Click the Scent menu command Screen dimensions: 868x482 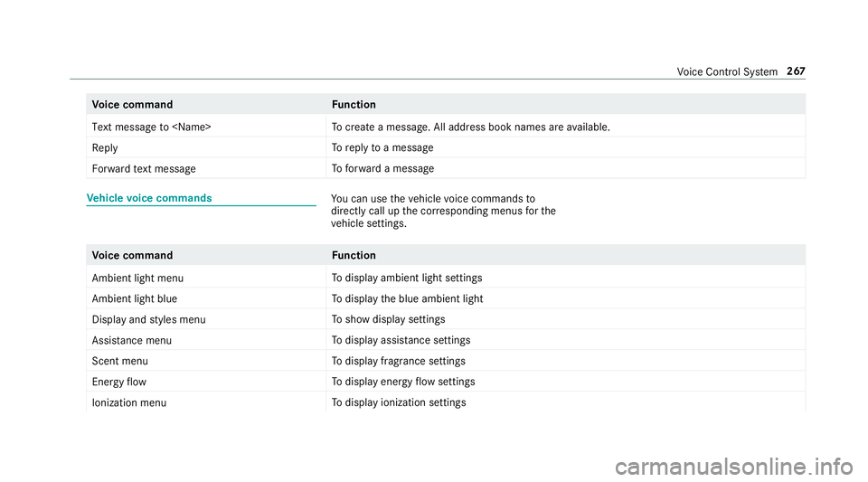click(119, 361)
